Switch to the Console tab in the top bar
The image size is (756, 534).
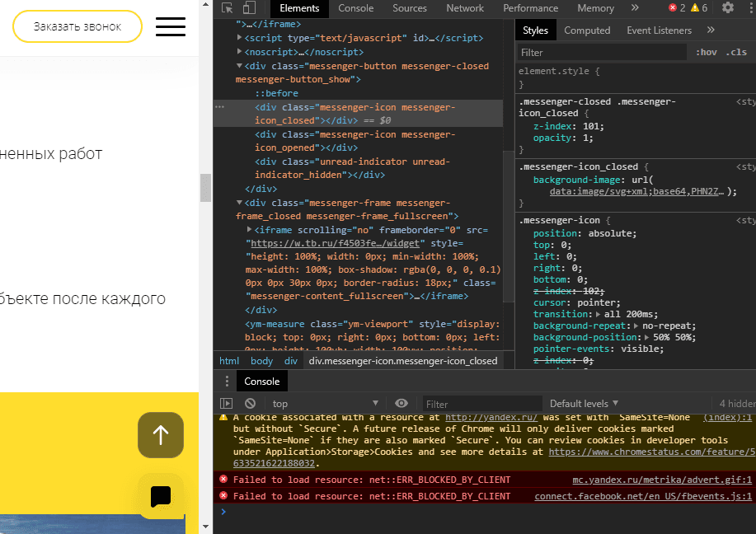tap(356, 8)
